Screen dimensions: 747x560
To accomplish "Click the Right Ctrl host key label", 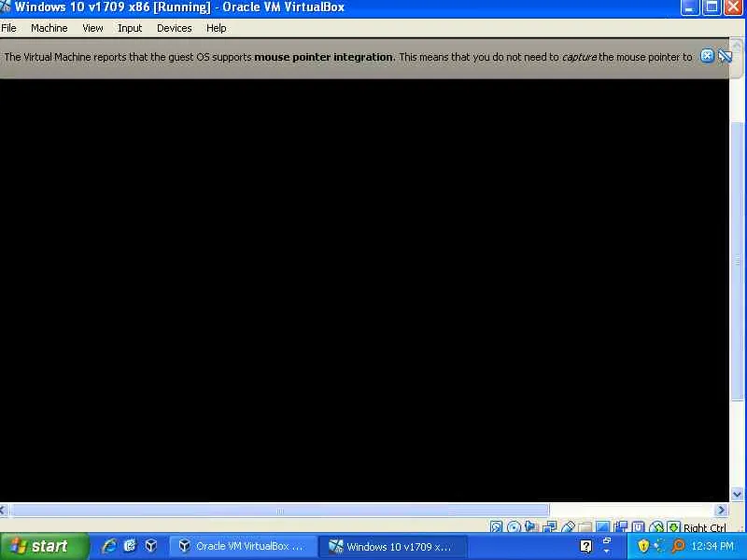I will (704, 527).
